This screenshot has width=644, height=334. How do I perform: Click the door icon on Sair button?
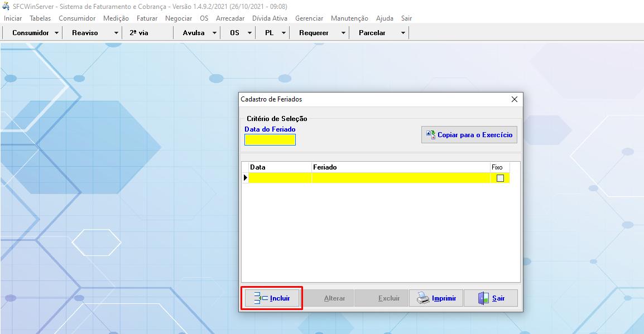pyautogui.click(x=483, y=298)
